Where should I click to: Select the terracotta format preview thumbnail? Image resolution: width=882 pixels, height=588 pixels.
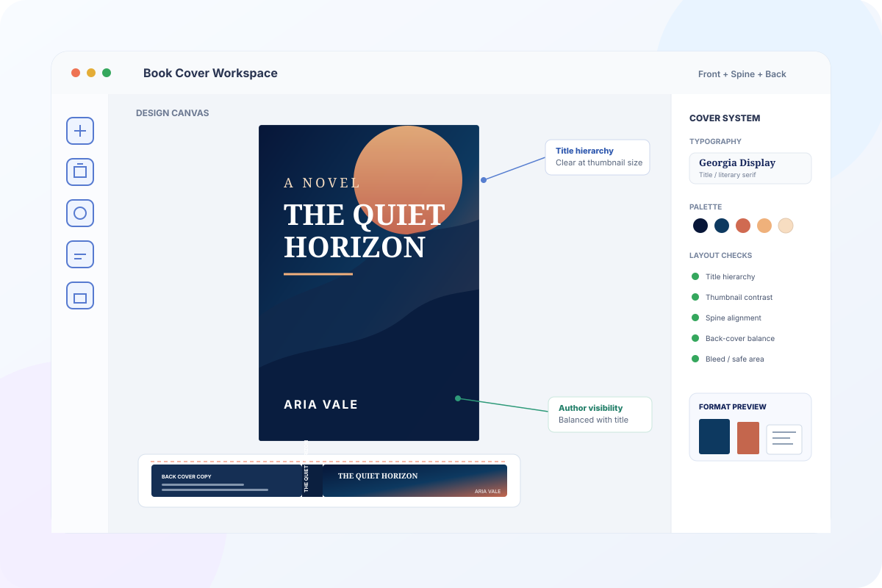coord(748,438)
